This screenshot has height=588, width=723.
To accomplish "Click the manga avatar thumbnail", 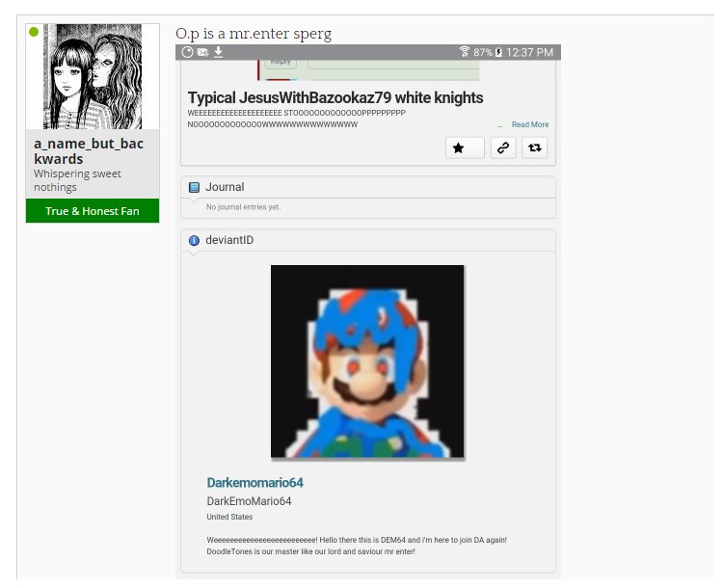I will (94, 77).
